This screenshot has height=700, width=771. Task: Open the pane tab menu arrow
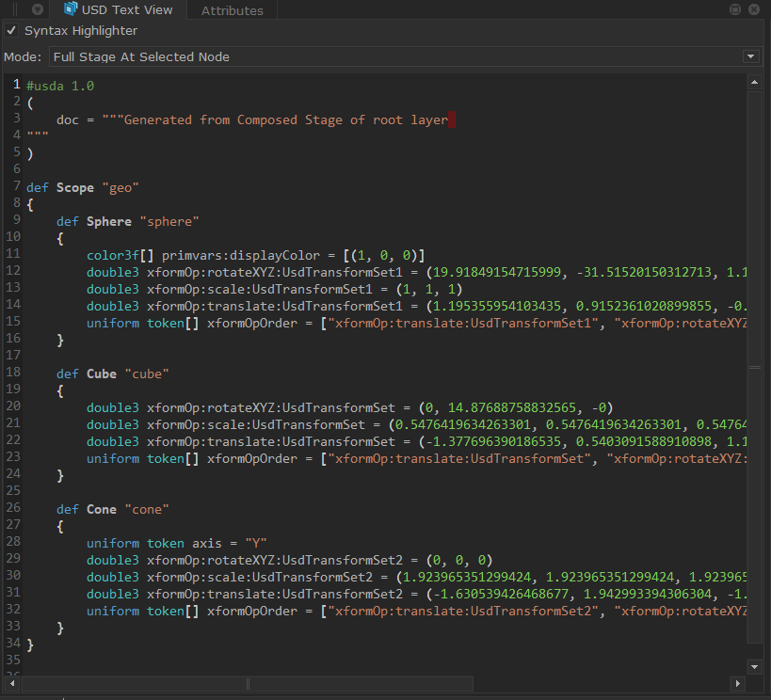(37, 10)
